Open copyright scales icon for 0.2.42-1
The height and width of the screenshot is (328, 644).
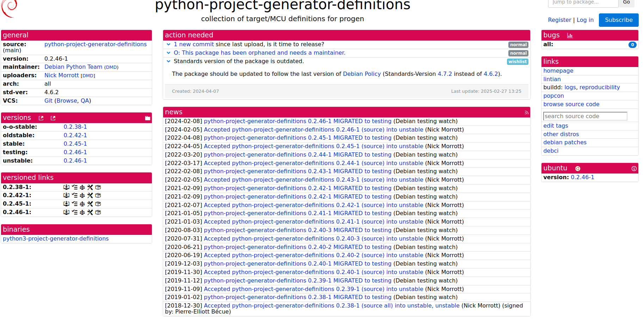82,195
